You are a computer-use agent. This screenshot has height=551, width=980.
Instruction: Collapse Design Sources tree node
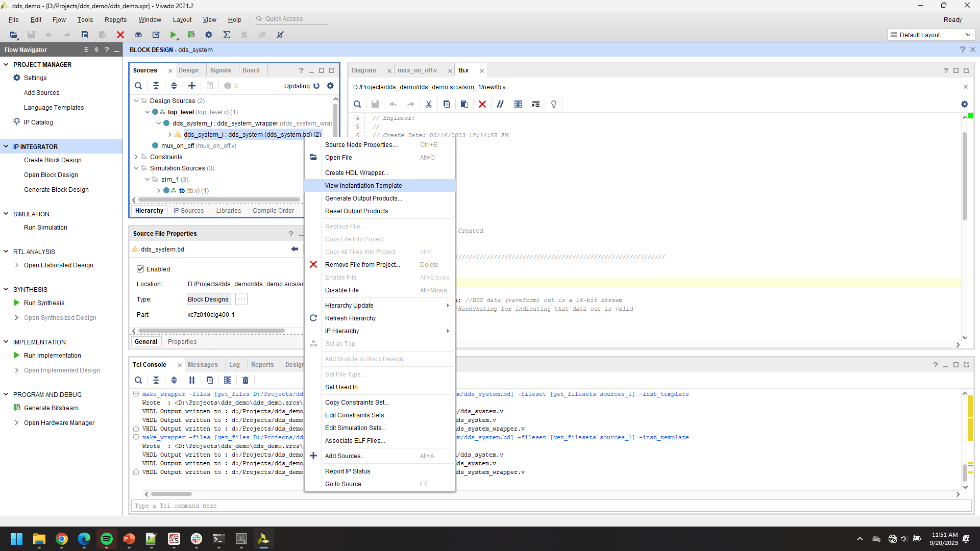click(136, 101)
